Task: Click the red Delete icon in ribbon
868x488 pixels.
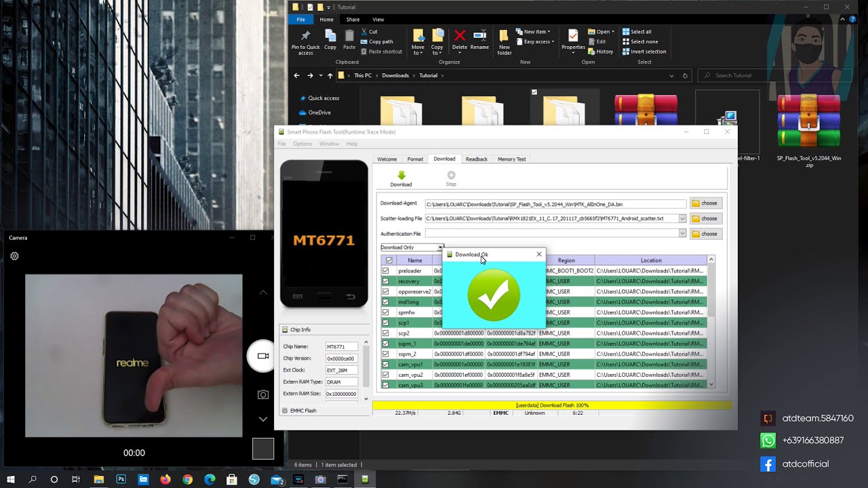Action: tap(460, 35)
